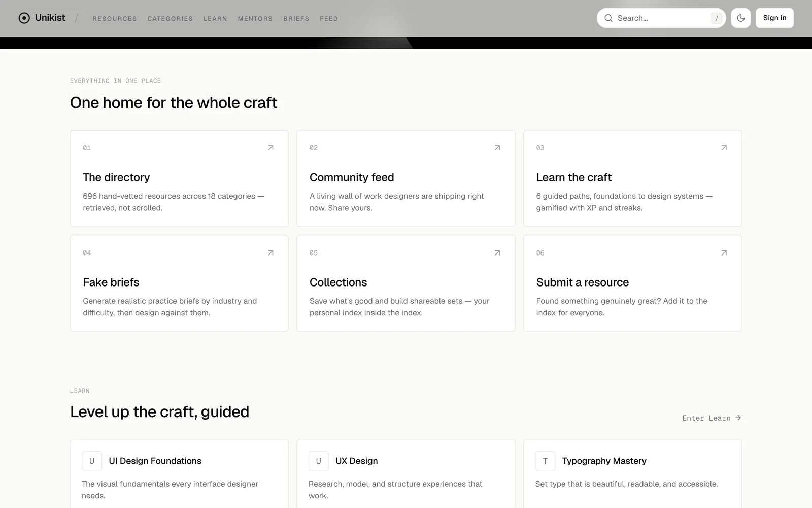
Task: Click the '6 guided paths' description text
Action: (x=624, y=202)
